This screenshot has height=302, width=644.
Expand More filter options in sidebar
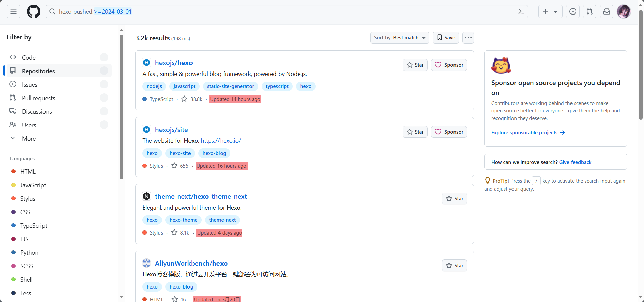click(29, 139)
